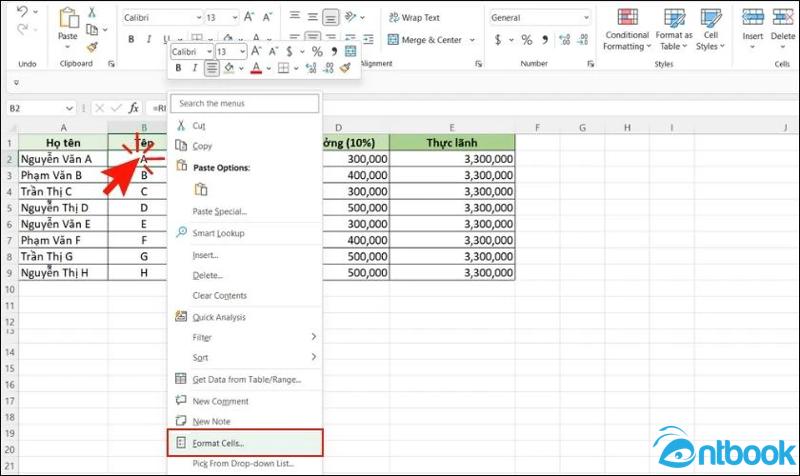Open ribbon Font name Calibri dropdown
This screenshot has height=476, width=800.
click(x=199, y=17)
